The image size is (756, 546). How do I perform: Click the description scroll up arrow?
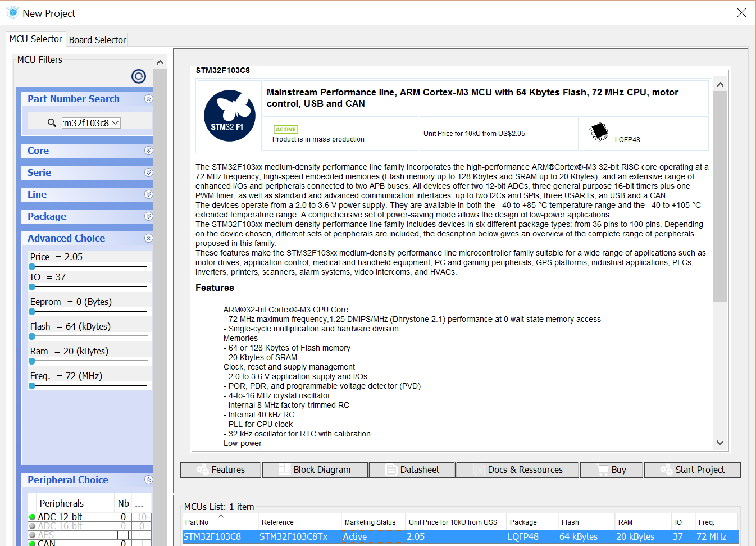720,84
